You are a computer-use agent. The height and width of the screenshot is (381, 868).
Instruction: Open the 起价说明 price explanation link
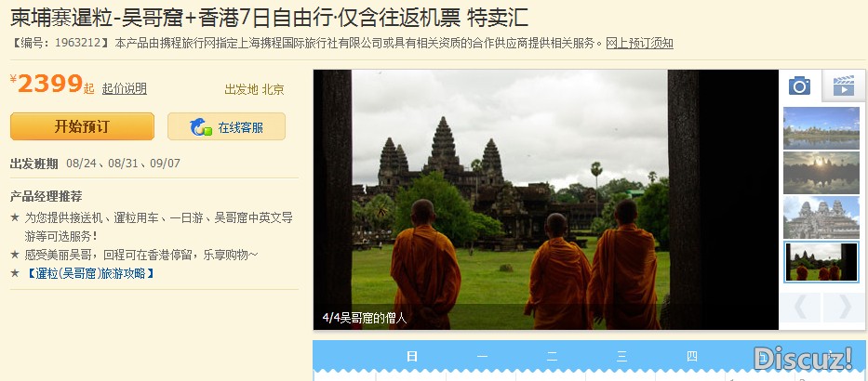click(125, 88)
